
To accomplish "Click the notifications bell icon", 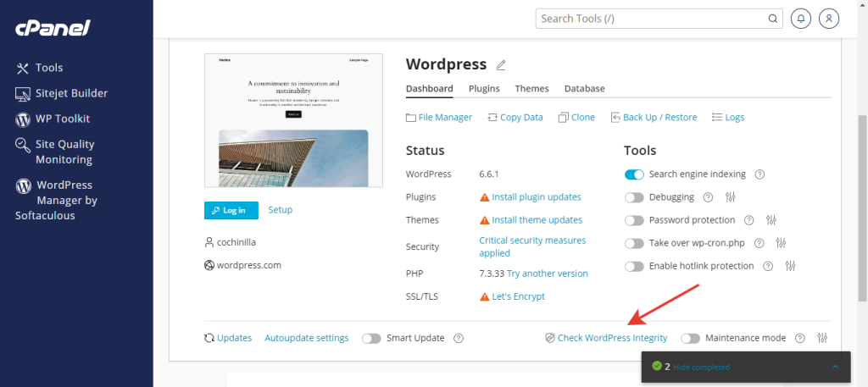I will 800,18.
